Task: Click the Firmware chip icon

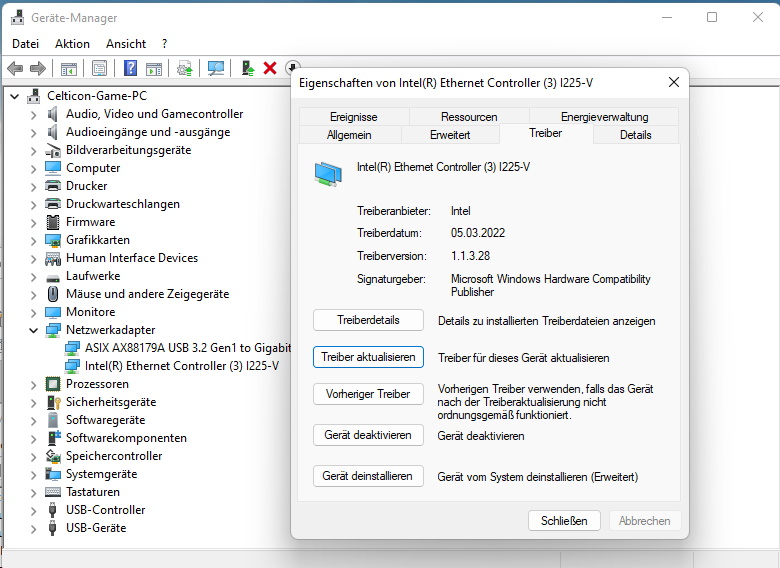Action: [53, 222]
